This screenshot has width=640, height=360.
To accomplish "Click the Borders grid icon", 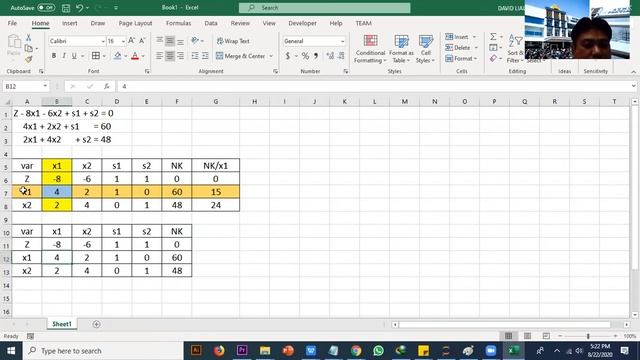I will [x=96, y=56].
